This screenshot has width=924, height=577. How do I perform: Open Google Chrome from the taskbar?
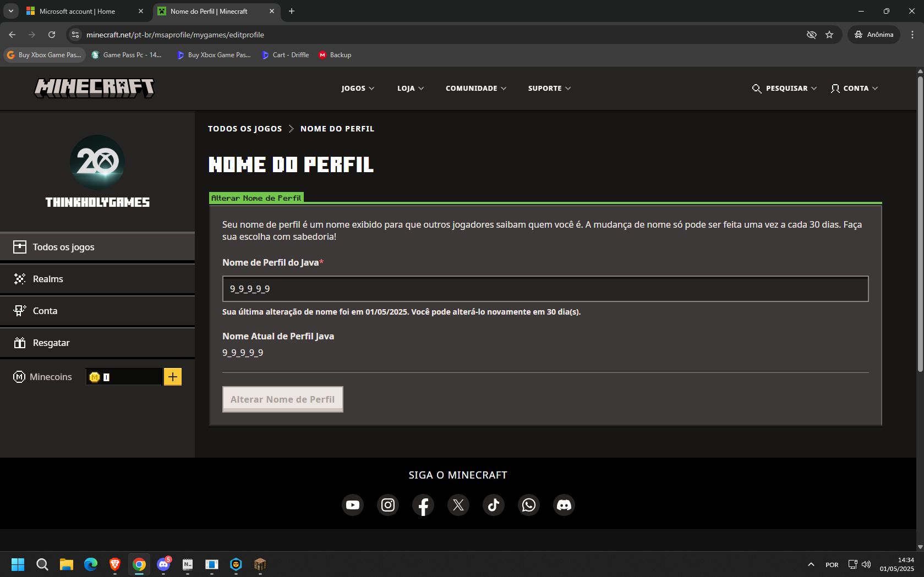(x=139, y=564)
